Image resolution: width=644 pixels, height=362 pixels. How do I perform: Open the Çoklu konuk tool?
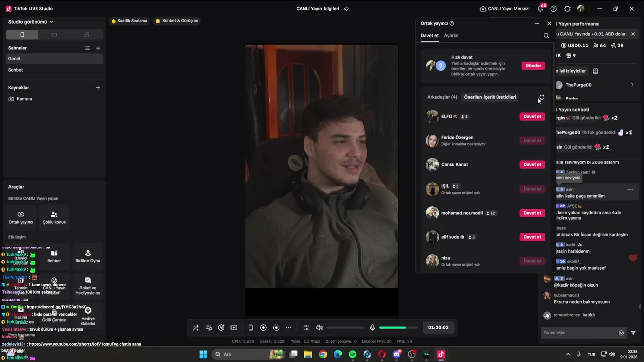tap(54, 217)
